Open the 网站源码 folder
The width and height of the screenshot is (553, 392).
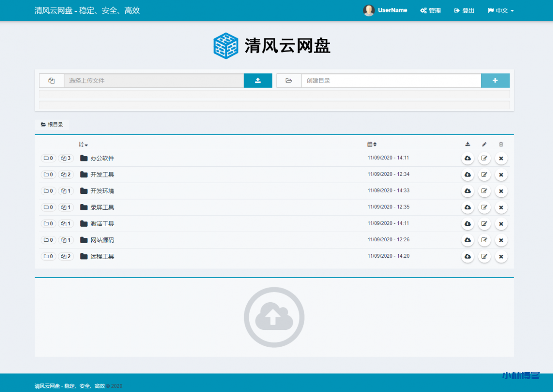pos(102,240)
